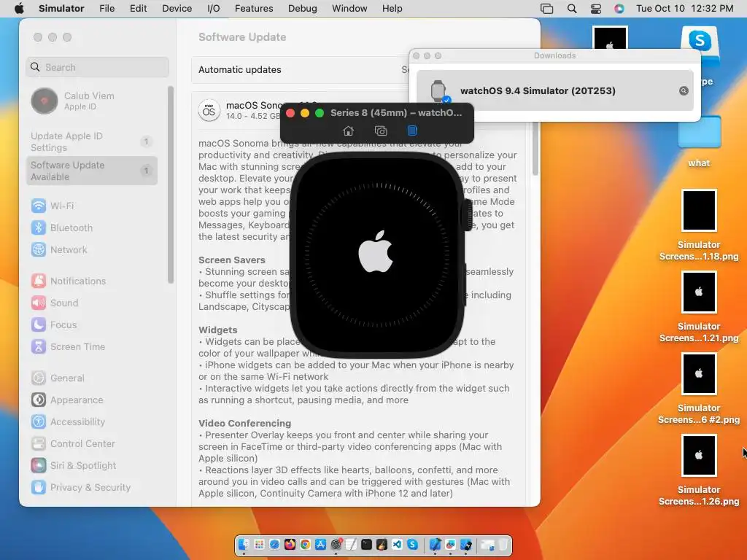Click the Software Update content scrollbar
The height and width of the screenshot is (560, 747).
535,147
